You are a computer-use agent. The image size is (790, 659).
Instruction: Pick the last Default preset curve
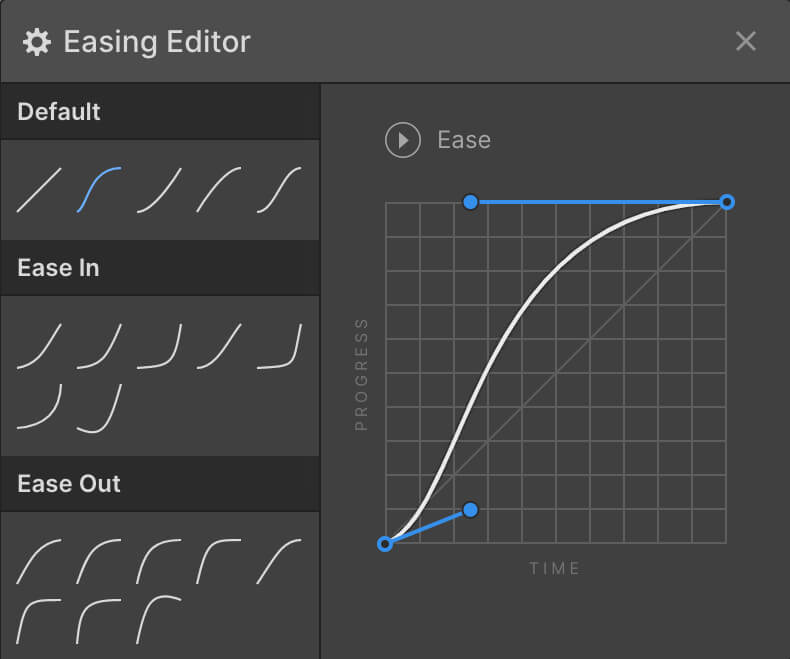tap(279, 189)
